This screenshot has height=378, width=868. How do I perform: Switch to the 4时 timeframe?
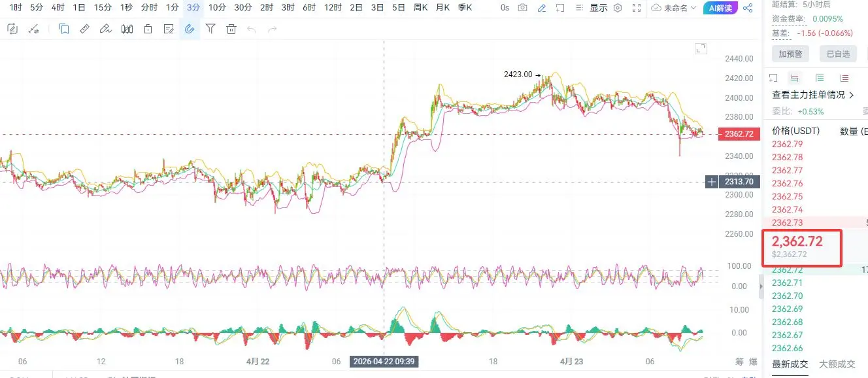58,8
